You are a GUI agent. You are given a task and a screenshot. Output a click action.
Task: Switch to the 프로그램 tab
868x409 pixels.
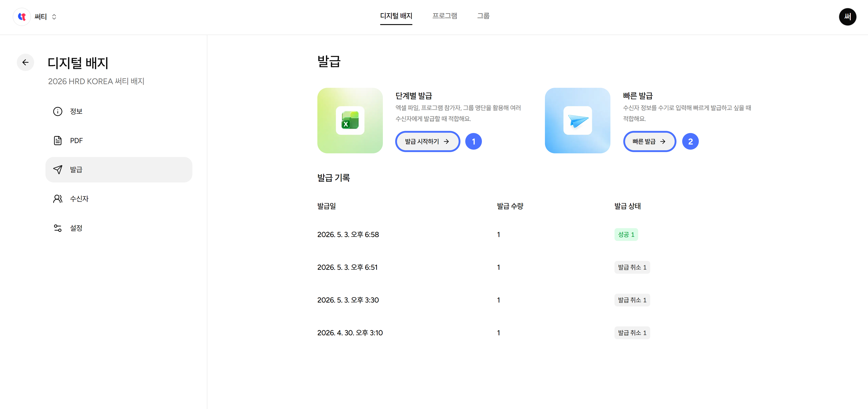click(444, 16)
